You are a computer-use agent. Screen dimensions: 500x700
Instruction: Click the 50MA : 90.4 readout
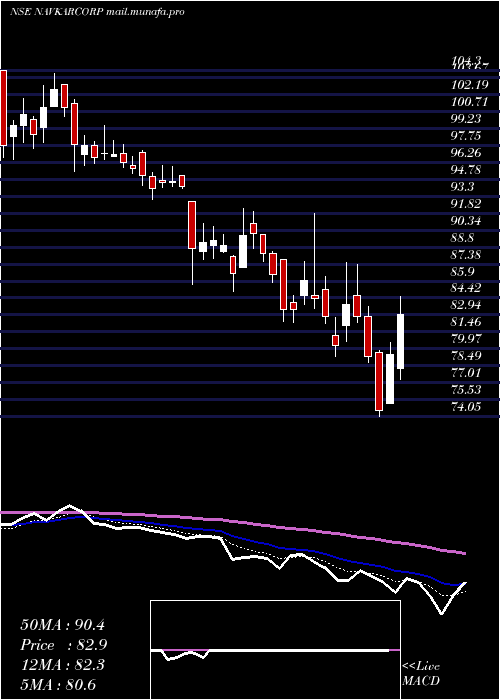tap(62, 625)
